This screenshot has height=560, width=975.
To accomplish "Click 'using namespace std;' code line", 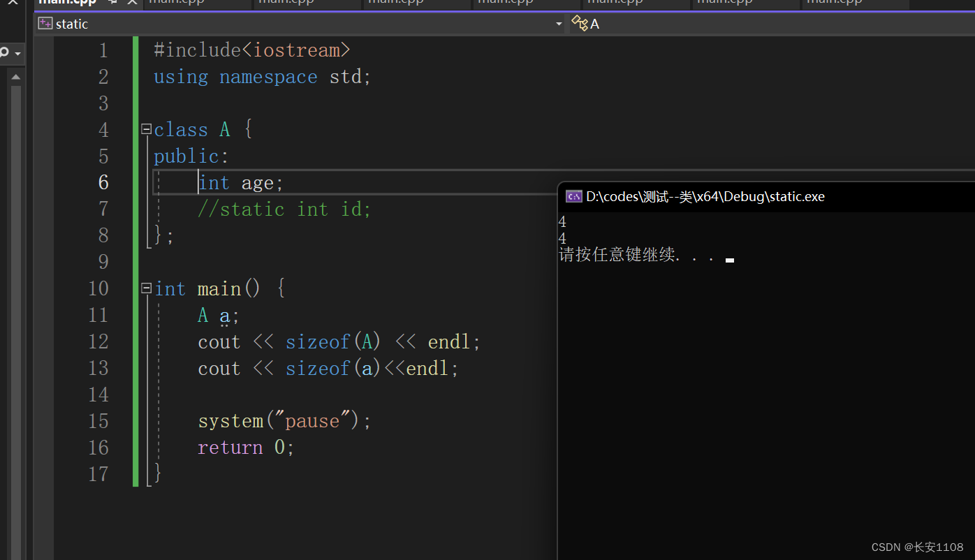I will point(263,77).
